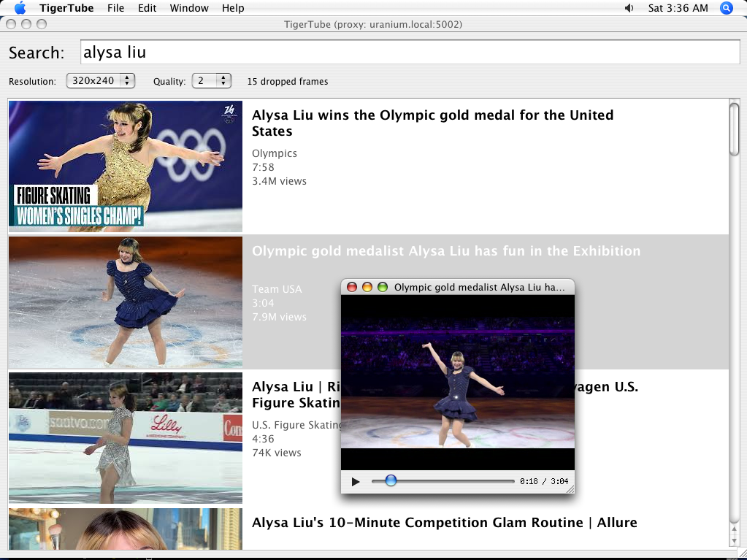
Task: Open the Window menu
Action: pyautogui.click(x=189, y=8)
